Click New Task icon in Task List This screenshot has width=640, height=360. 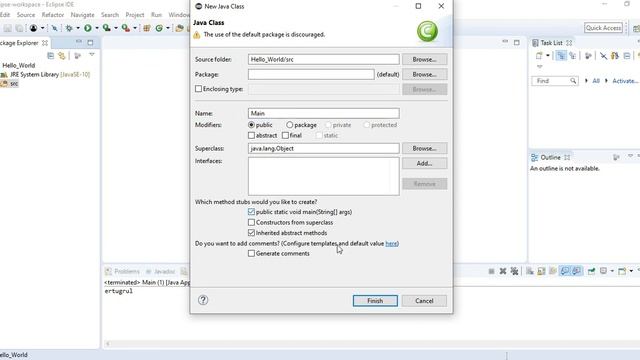pos(539,56)
